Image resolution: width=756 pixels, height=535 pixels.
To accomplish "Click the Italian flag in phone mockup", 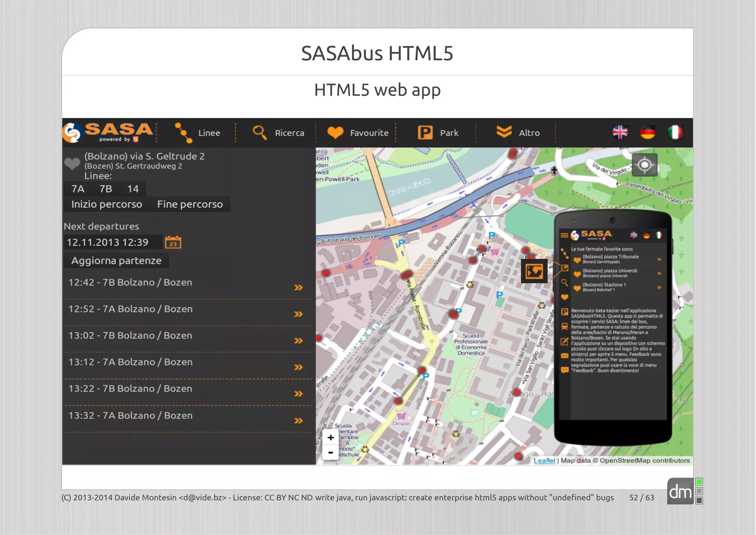I will [x=659, y=235].
